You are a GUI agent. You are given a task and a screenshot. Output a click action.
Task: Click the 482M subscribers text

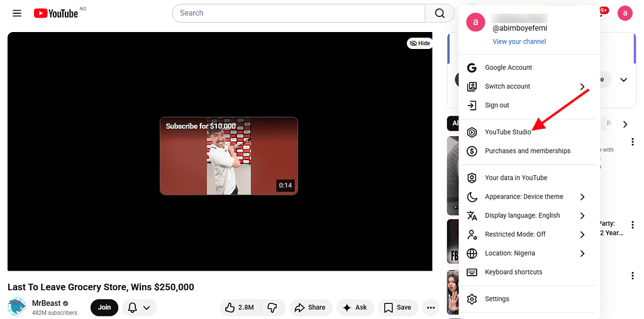[55, 313]
